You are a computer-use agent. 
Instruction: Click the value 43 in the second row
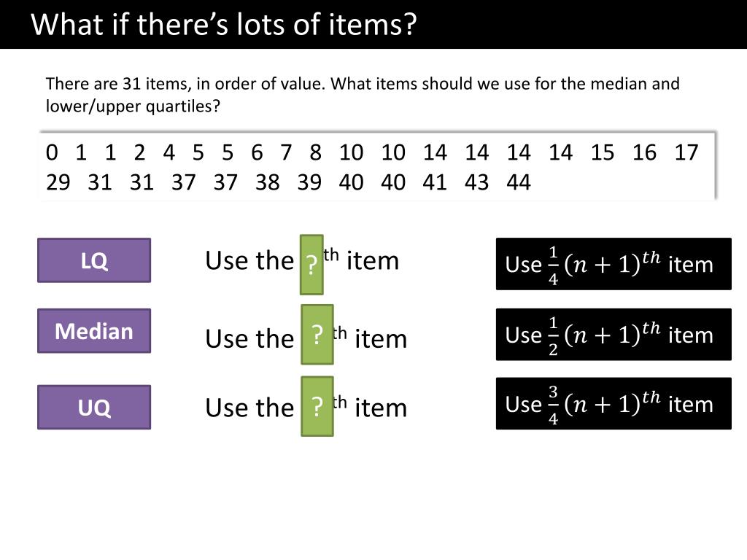point(476,182)
